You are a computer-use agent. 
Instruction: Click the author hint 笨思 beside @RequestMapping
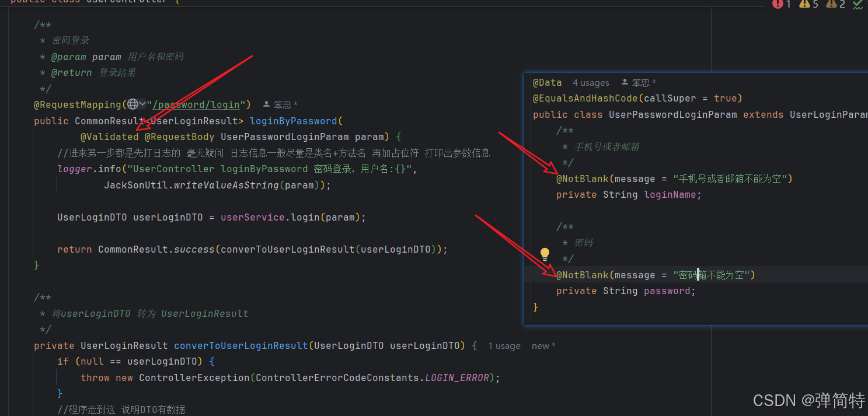tap(280, 105)
